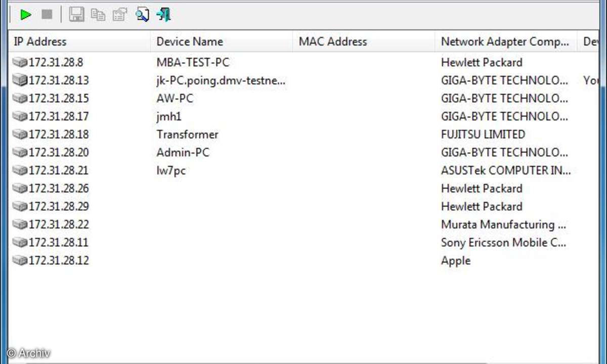
Task: Copy selected items using the copy icon
Action: tap(98, 15)
